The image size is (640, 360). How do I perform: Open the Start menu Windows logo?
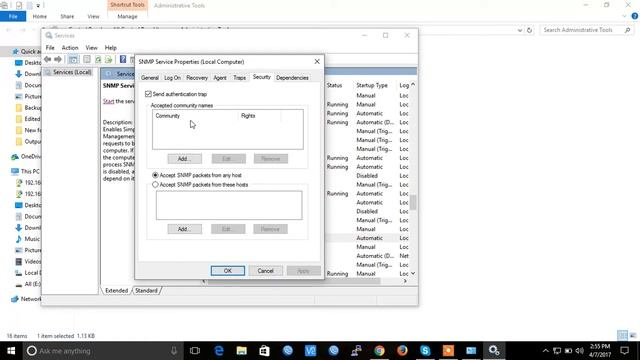[x=11, y=351]
